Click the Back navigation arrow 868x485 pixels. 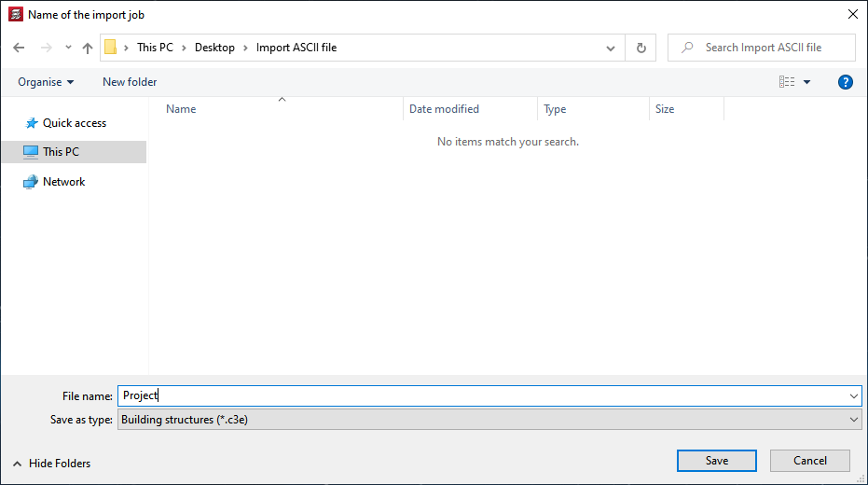pos(19,48)
